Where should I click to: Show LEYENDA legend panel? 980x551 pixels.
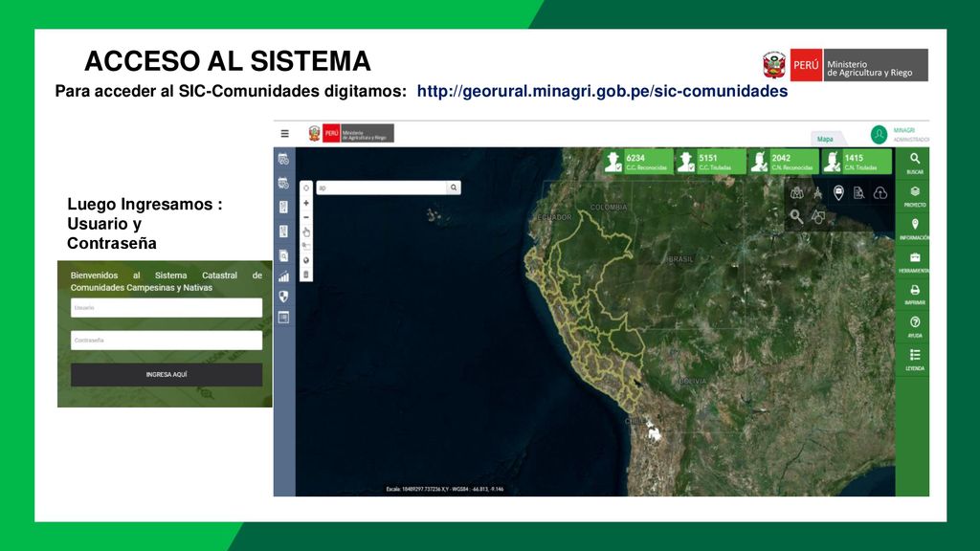[914, 360]
